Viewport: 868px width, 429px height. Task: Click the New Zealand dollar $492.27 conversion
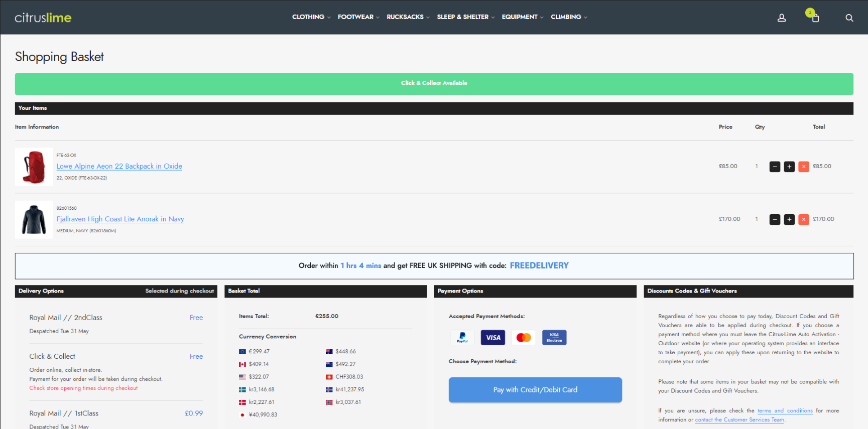(341, 364)
